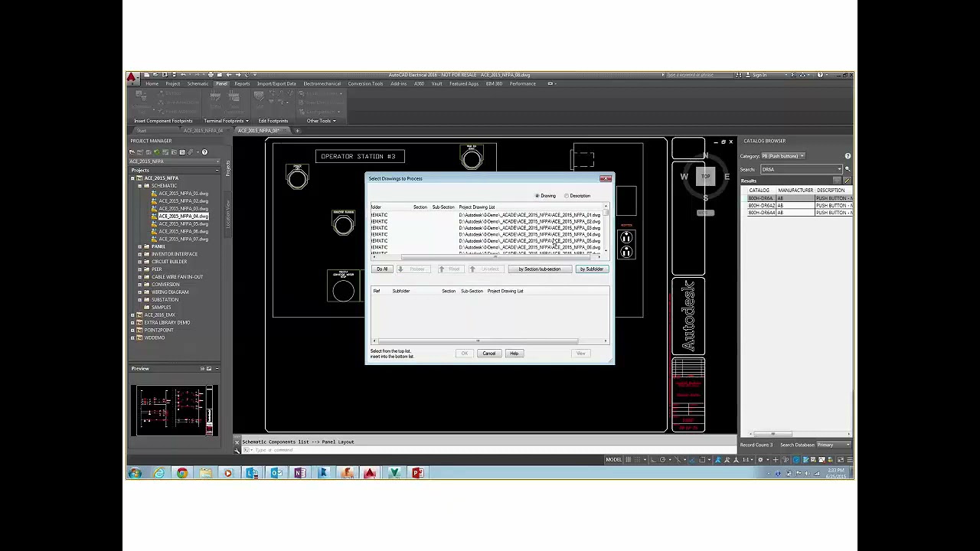The image size is (980, 551).
Task: Open Catalog Browser help icon
Action: (848, 156)
